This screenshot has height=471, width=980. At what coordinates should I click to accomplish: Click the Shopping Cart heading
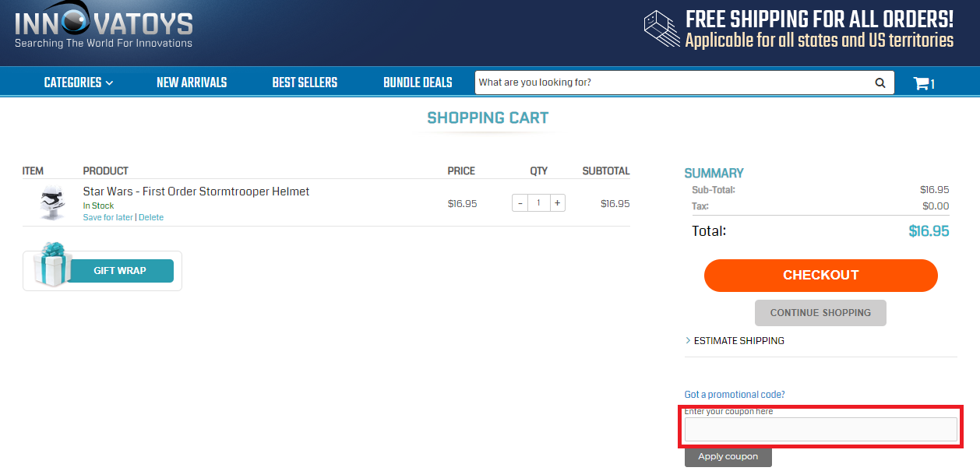click(488, 118)
